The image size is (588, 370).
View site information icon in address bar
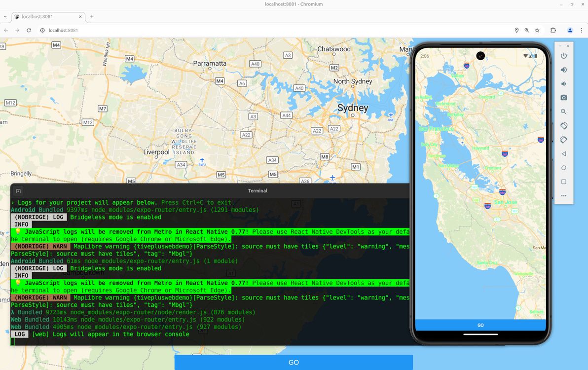point(42,31)
